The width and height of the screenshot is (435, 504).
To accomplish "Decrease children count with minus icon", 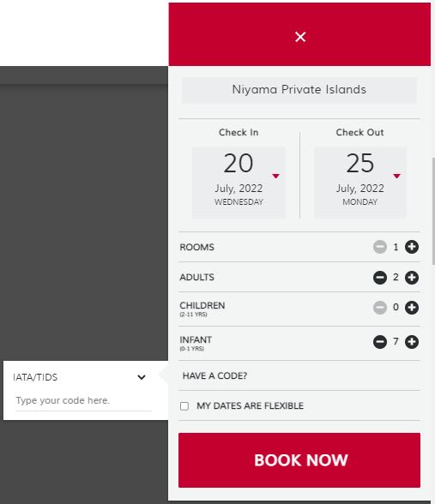I will pos(380,308).
